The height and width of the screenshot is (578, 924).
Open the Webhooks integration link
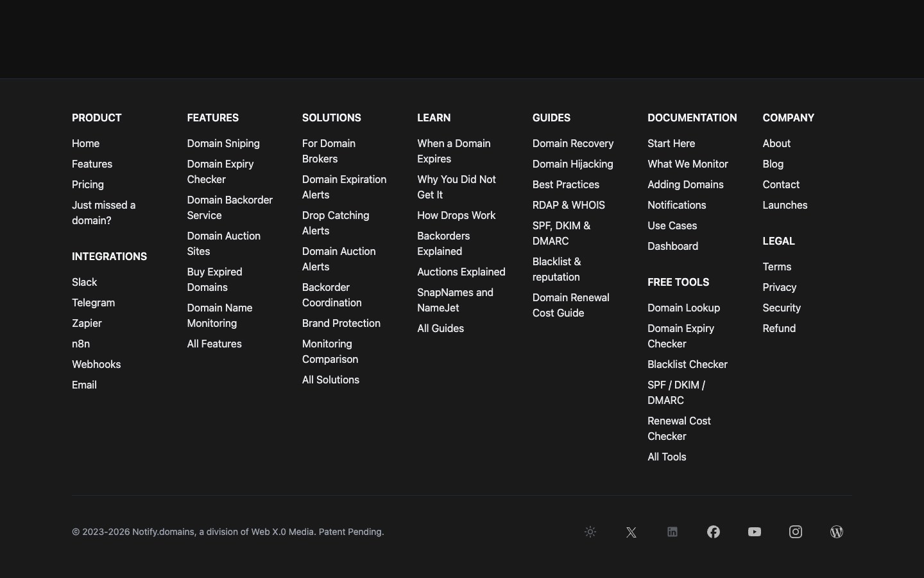(96, 364)
